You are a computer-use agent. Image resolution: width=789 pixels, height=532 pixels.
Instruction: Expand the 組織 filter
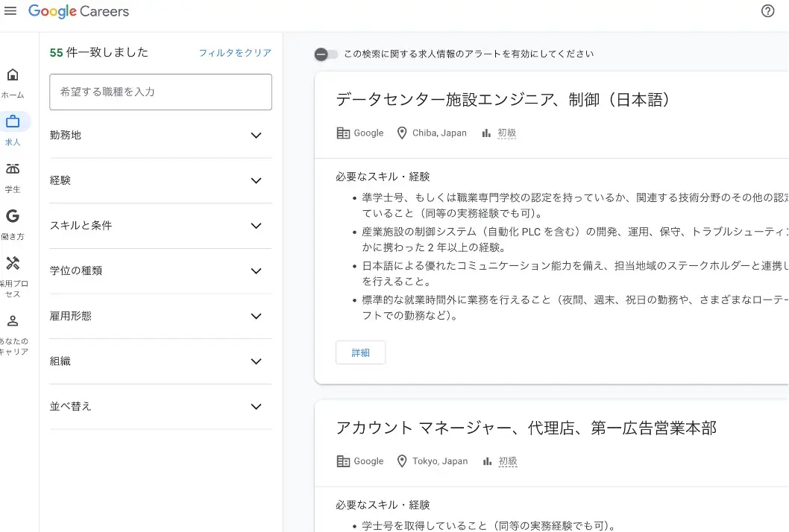pos(160,361)
